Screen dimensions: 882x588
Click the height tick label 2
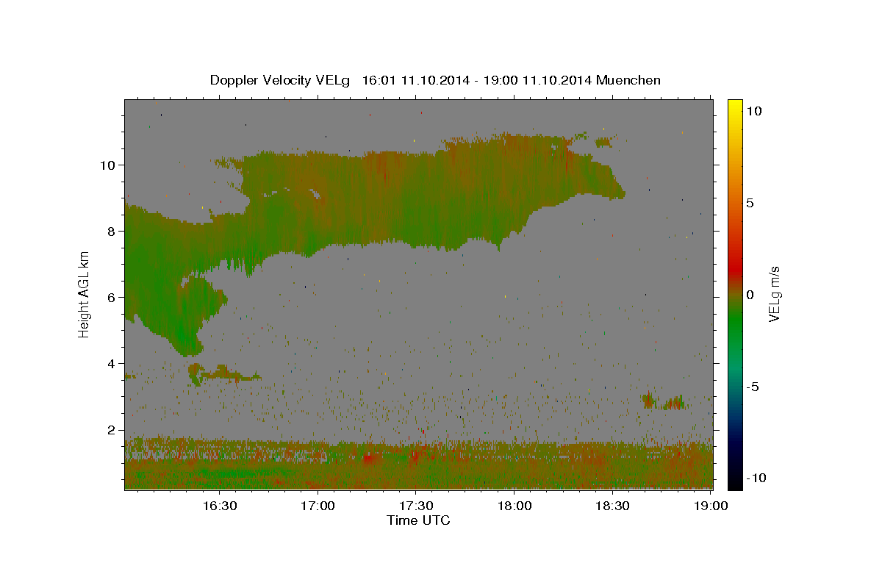tap(112, 430)
